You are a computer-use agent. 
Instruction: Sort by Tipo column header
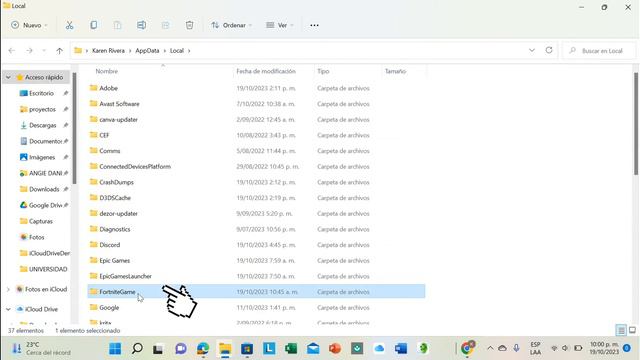(323, 71)
